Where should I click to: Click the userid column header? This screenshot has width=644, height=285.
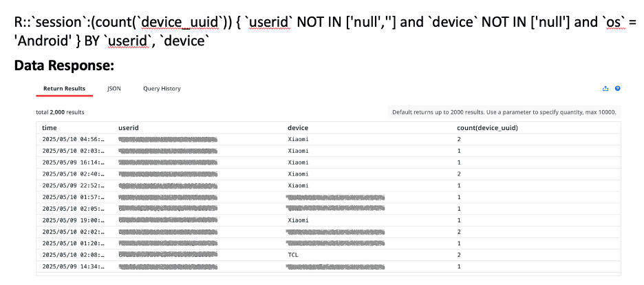pyautogui.click(x=129, y=127)
